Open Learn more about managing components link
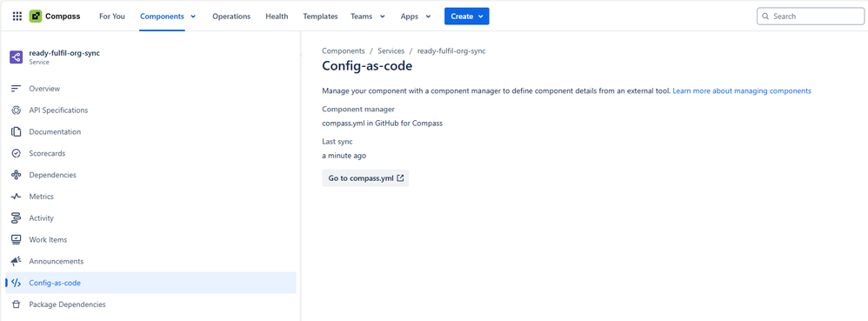The width and height of the screenshot is (868, 321). [x=742, y=90]
